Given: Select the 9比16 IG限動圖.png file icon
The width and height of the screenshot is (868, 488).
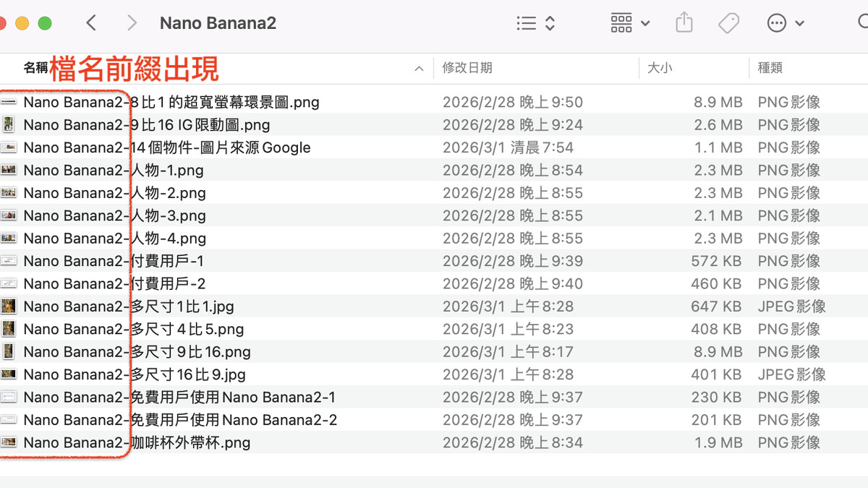Looking at the screenshot, I should tap(9, 125).
